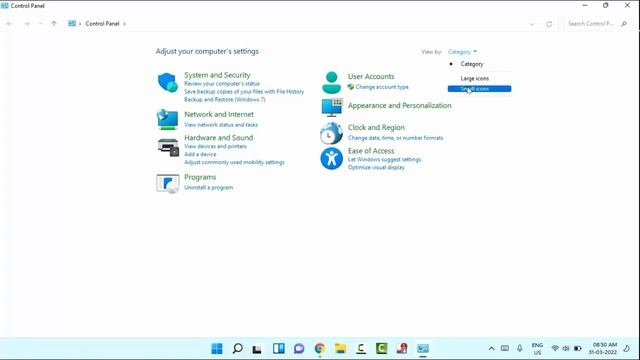The height and width of the screenshot is (360, 640).
Task: Open taskbar Search
Action: pos(237,349)
